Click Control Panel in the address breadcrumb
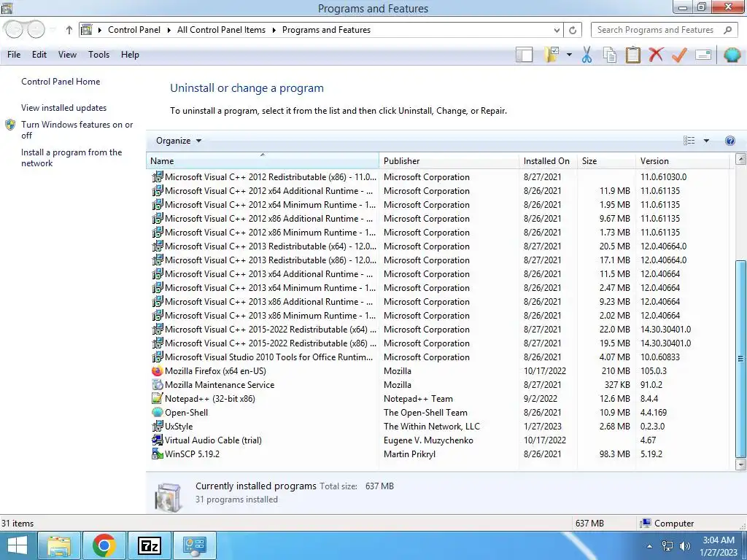Viewport: 747px width, 560px height. point(134,30)
